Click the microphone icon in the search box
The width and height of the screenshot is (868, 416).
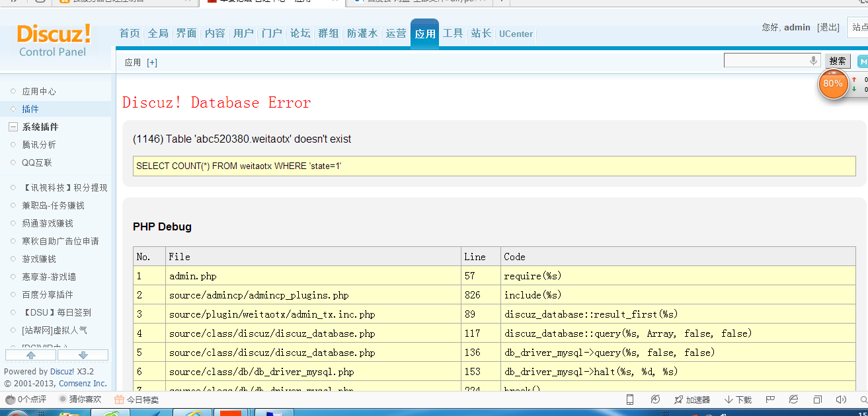coord(813,60)
